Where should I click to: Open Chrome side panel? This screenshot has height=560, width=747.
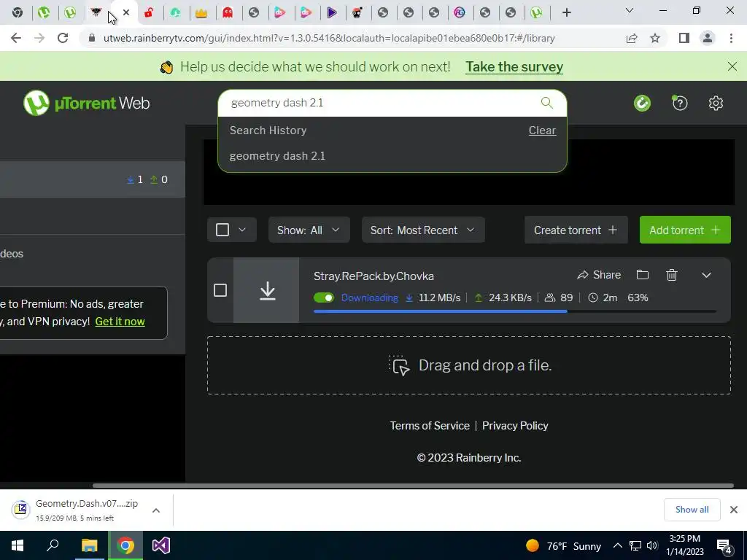(x=684, y=38)
